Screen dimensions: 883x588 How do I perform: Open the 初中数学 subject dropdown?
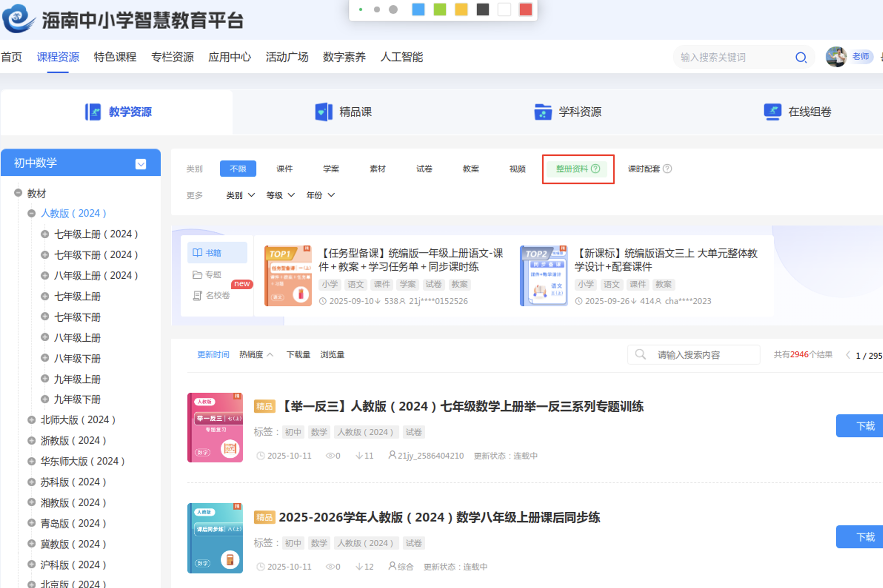(141, 164)
